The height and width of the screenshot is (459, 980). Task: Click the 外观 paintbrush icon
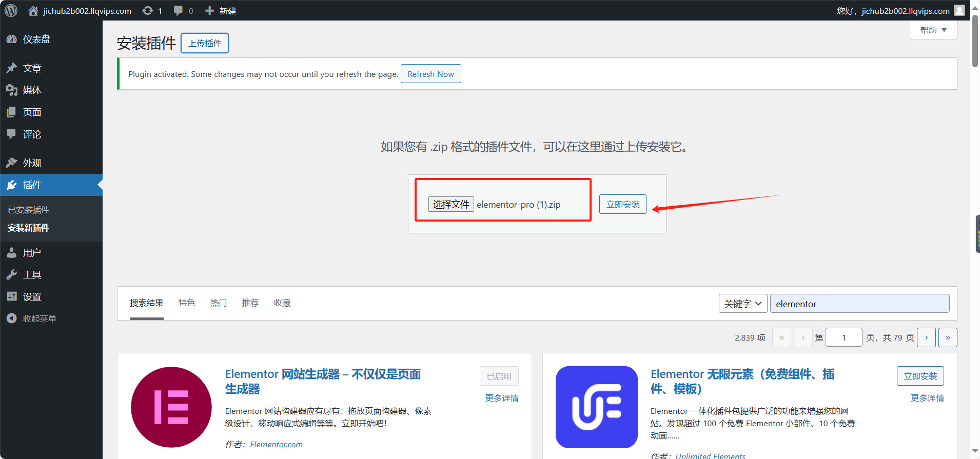(x=12, y=163)
